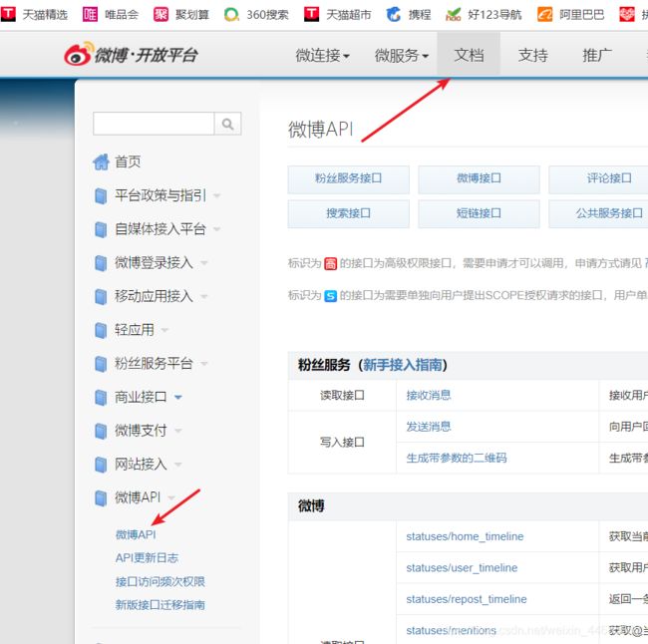Open the API更新日志 sidebar link
648x644 pixels.
[x=147, y=558]
